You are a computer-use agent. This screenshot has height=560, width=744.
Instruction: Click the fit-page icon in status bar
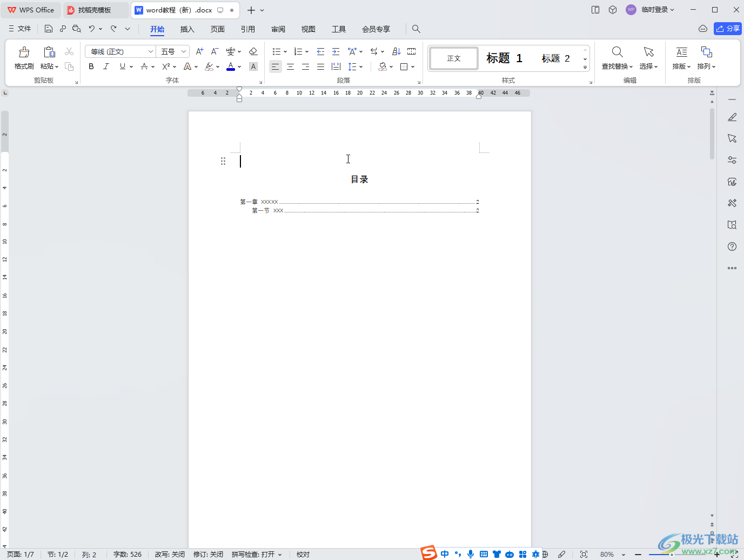click(x=584, y=554)
